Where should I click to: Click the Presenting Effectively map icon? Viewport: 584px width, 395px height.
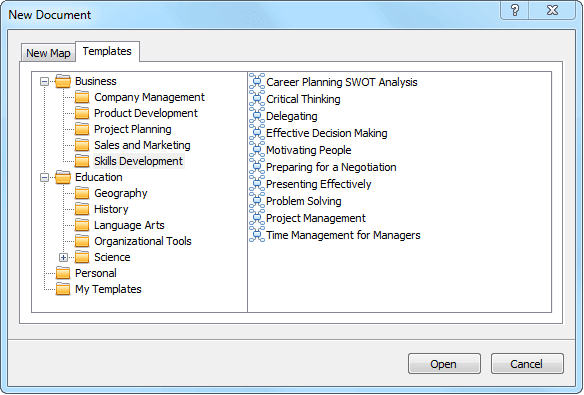(257, 184)
